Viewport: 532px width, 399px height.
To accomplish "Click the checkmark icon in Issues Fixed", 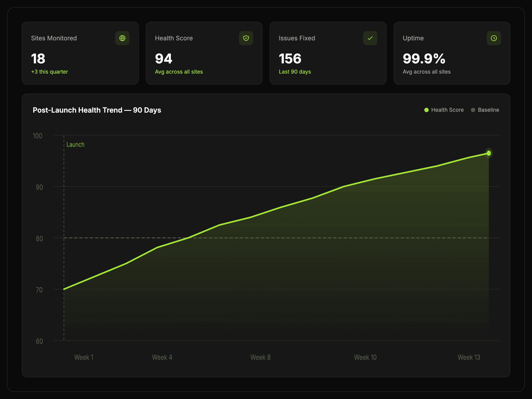I will [370, 38].
